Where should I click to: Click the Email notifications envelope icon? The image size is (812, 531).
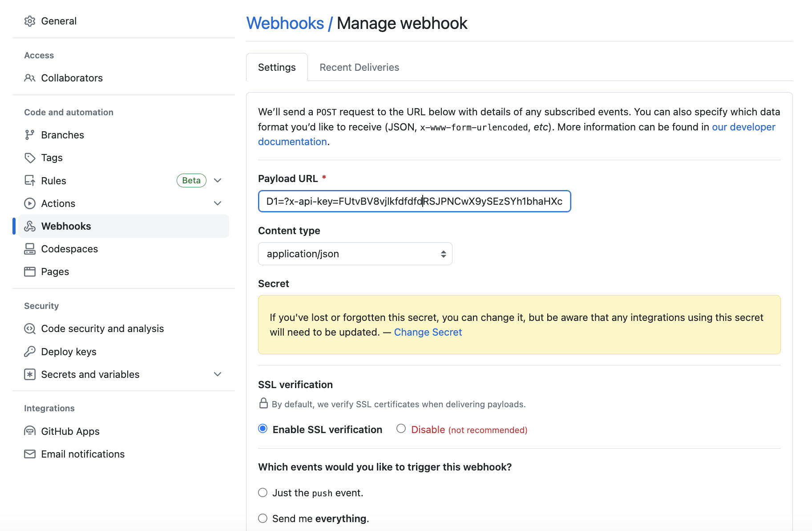click(x=30, y=454)
